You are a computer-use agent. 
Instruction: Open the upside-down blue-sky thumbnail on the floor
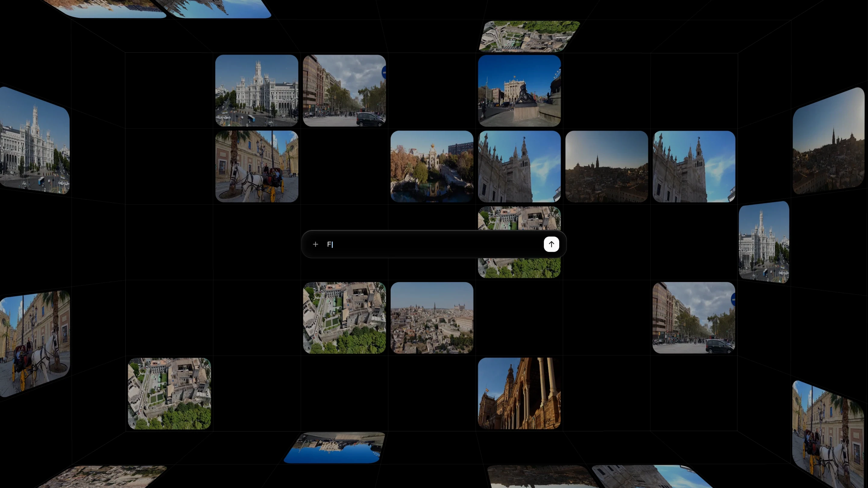335,448
